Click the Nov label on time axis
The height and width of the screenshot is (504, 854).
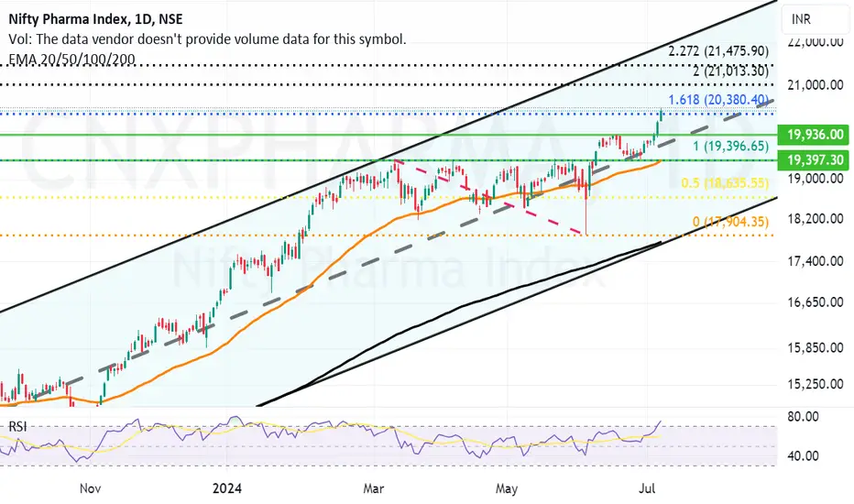point(90,488)
